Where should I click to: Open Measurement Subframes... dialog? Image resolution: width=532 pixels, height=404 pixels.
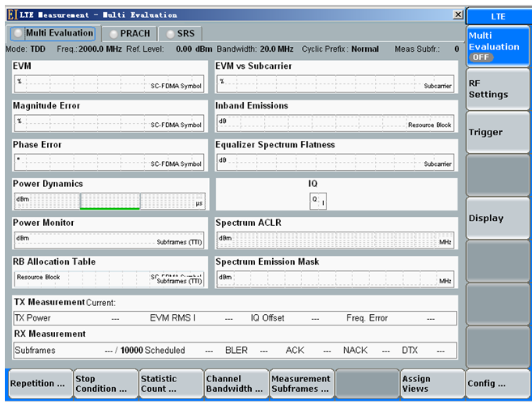click(300, 383)
